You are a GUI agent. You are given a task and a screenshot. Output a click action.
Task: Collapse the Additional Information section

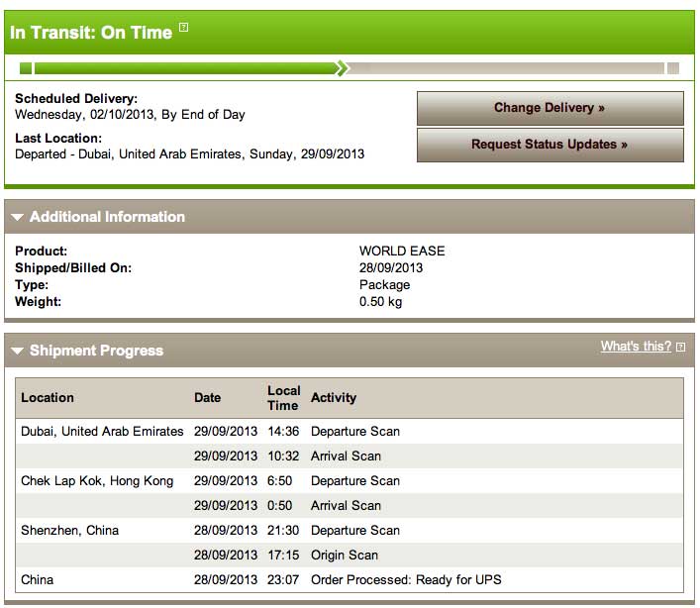click(18, 218)
